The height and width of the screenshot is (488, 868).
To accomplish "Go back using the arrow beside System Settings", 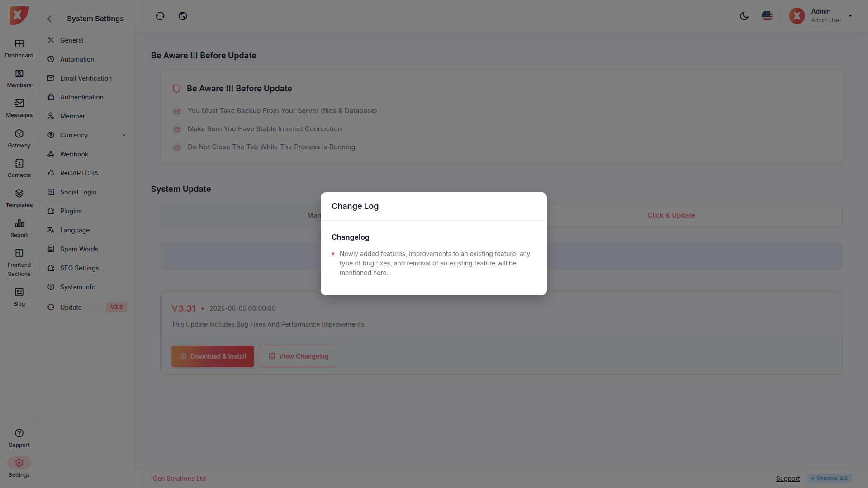I will point(51,19).
